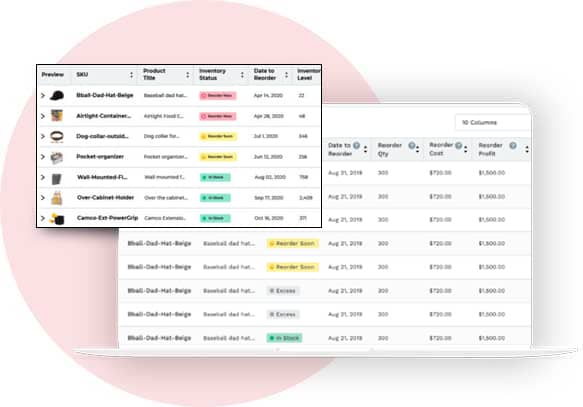Click help icon next to Reorder Cost header
The image size is (583, 407).
pyautogui.click(x=459, y=145)
